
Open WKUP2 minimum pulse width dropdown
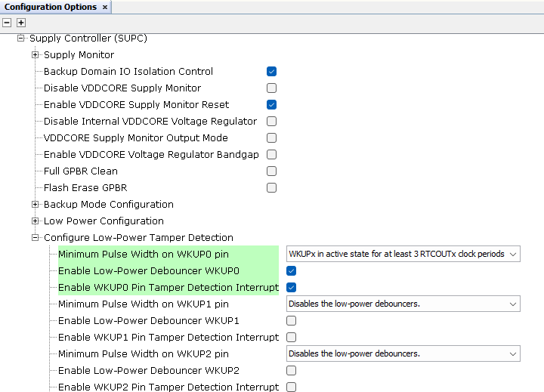click(x=403, y=353)
